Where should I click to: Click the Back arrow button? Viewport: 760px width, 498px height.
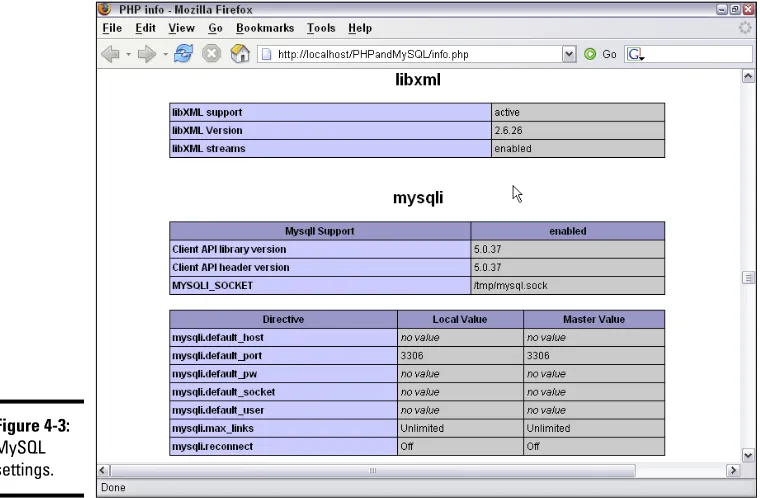click(111, 54)
